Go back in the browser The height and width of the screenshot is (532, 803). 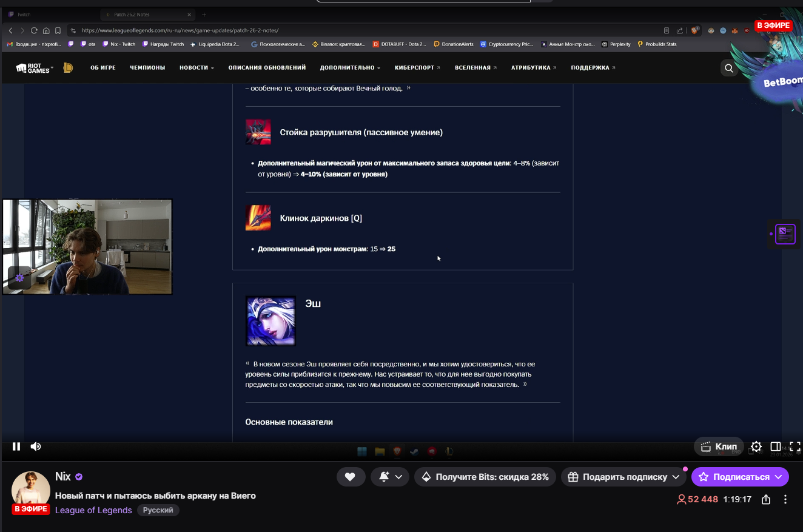(11, 30)
